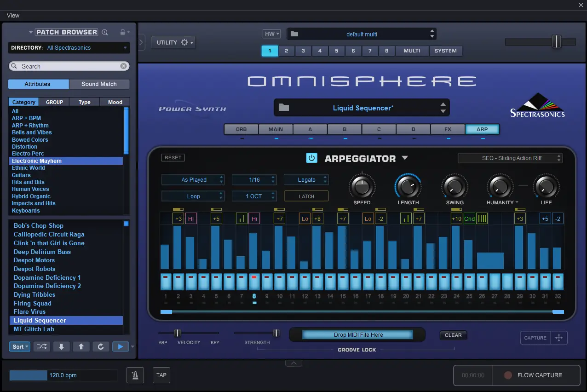Toggle arpeggiator step 8 button
This screenshot has height=392, width=587.
click(254, 281)
